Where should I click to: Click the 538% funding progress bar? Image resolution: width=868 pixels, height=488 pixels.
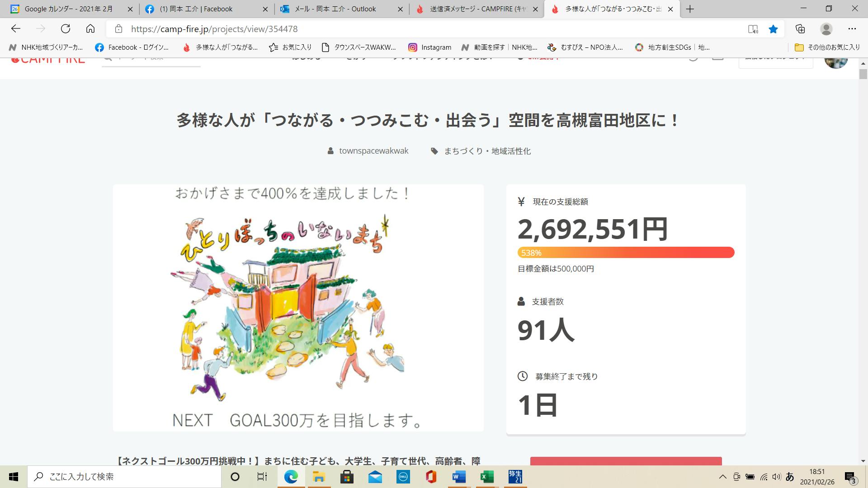point(626,253)
